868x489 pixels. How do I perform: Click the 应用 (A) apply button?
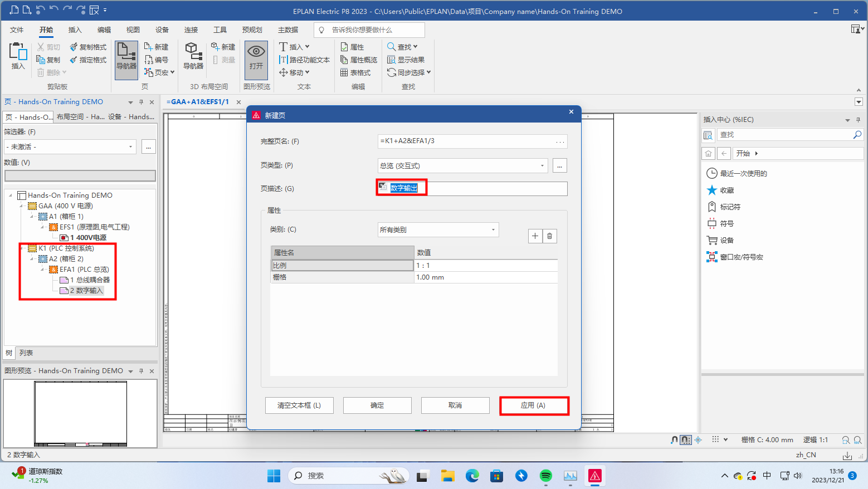534,405
